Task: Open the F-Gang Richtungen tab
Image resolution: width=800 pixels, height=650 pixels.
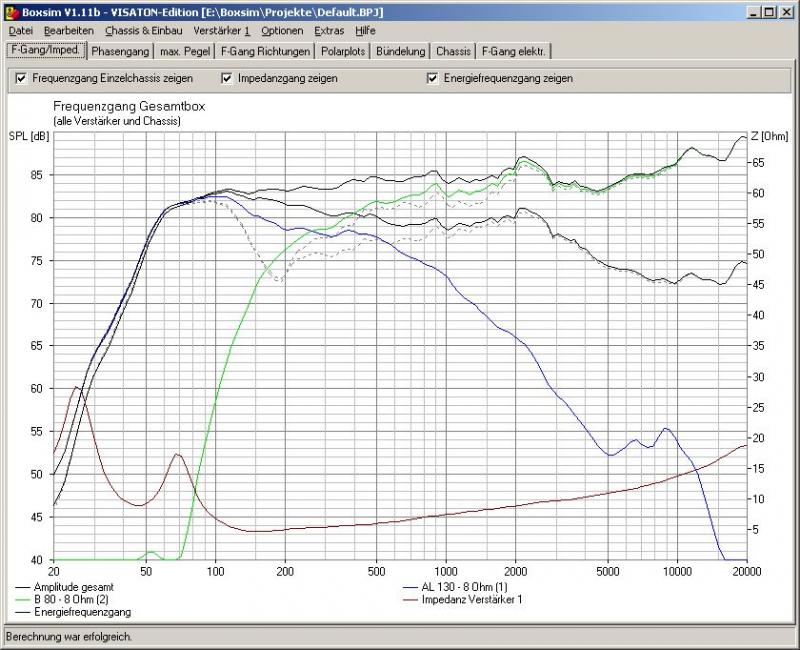Action: coord(265,52)
